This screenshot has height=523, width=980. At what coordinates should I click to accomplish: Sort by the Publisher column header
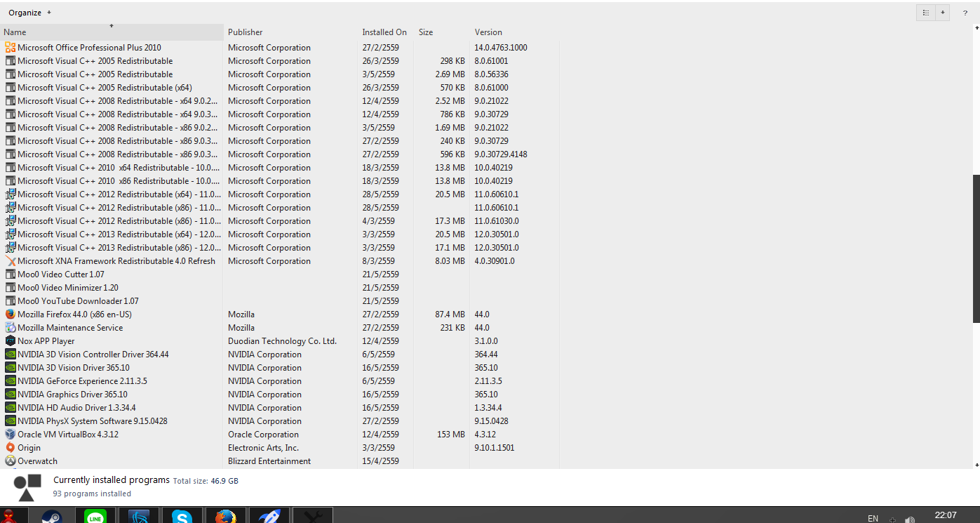click(x=291, y=32)
